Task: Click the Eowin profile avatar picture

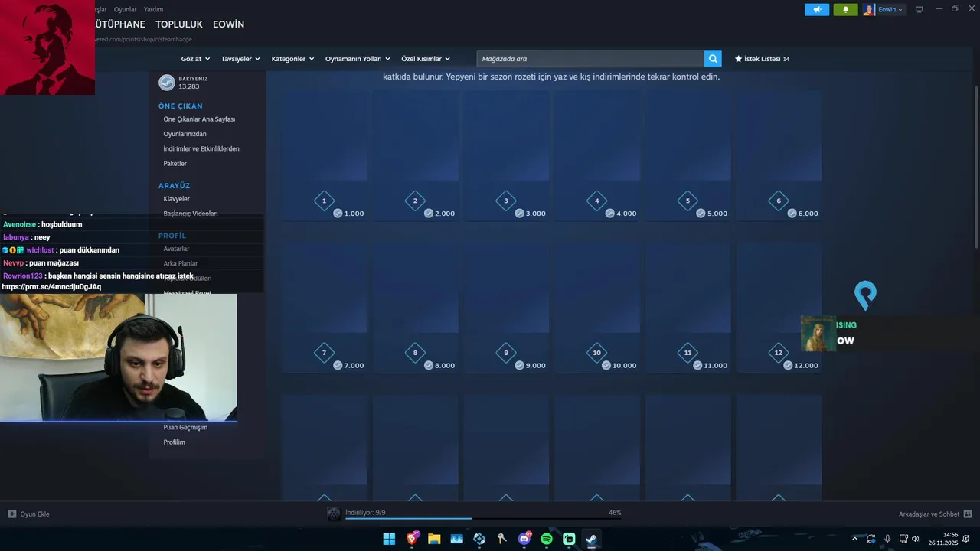Action: (869, 10)
